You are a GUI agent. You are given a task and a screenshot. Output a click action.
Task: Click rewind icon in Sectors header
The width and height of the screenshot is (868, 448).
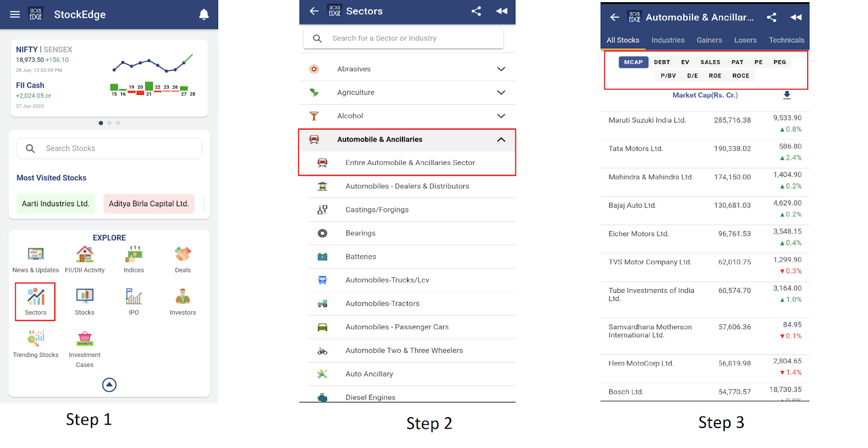coord(502,11)
